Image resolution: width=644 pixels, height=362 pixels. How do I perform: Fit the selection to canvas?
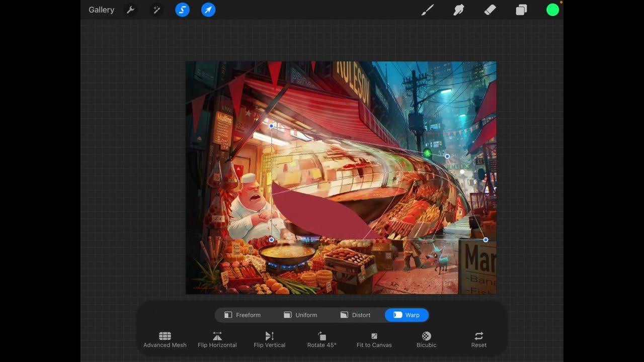click(x=374, y=340)
